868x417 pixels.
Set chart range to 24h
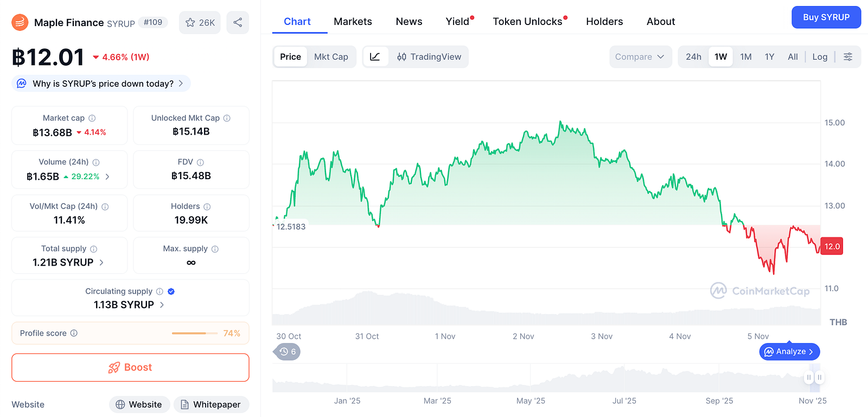(x=693, y=56)
